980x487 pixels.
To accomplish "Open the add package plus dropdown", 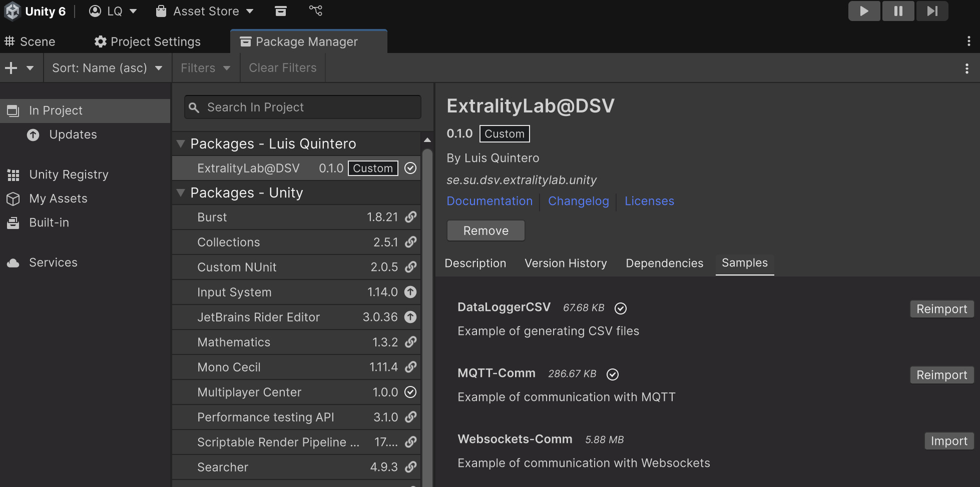I will pos(19,68).
